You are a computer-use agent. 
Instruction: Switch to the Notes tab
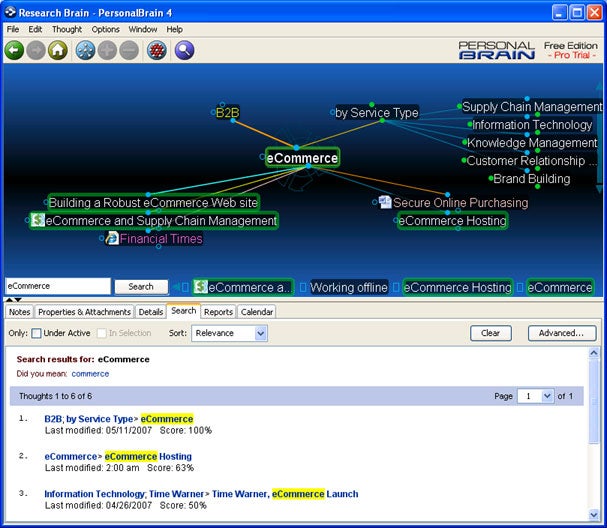(19, 312)
